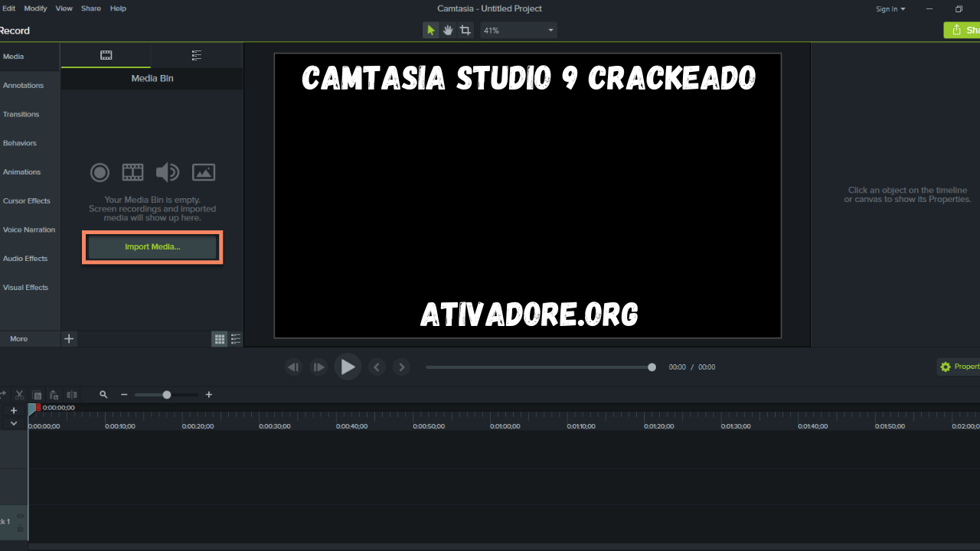980x551 pixels.
Task: Open the Audio Effects tab
Action: click(30, 259)
